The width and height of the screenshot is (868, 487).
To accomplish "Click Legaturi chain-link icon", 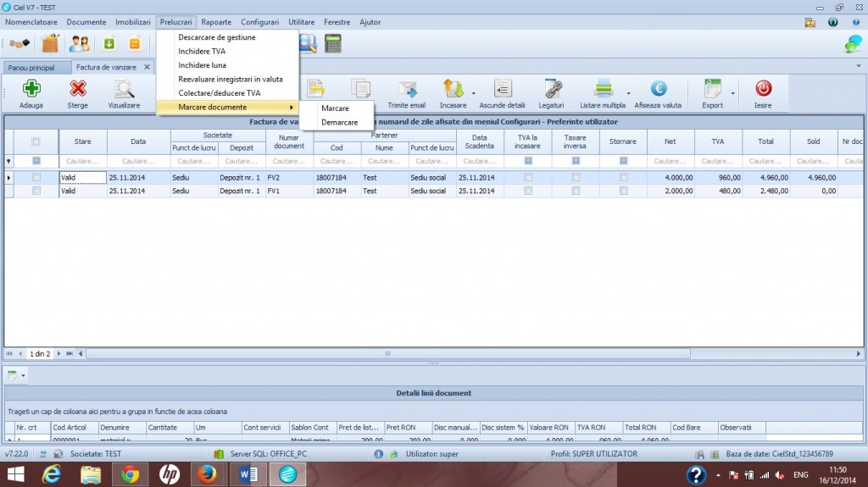I will coord(552,89).
